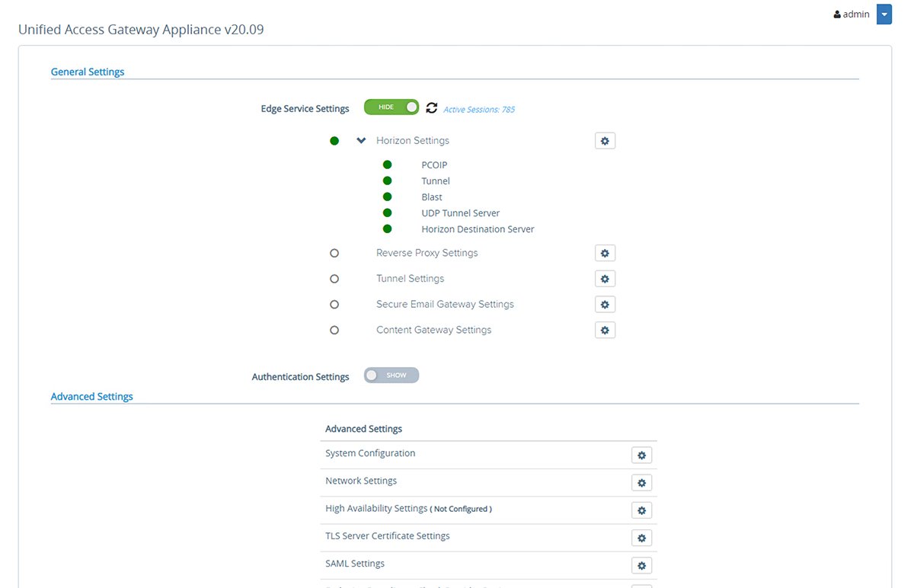This screenshot has height=588, width=914.
Task: Open Secure Email Gateway Settings gear
Action: tap(605, 304)
